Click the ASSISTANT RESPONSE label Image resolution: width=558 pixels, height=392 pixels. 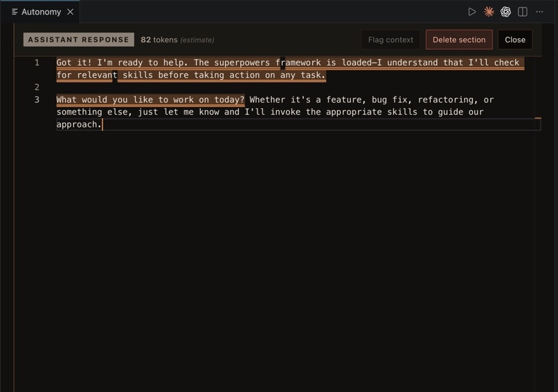(x=79, y=39)
